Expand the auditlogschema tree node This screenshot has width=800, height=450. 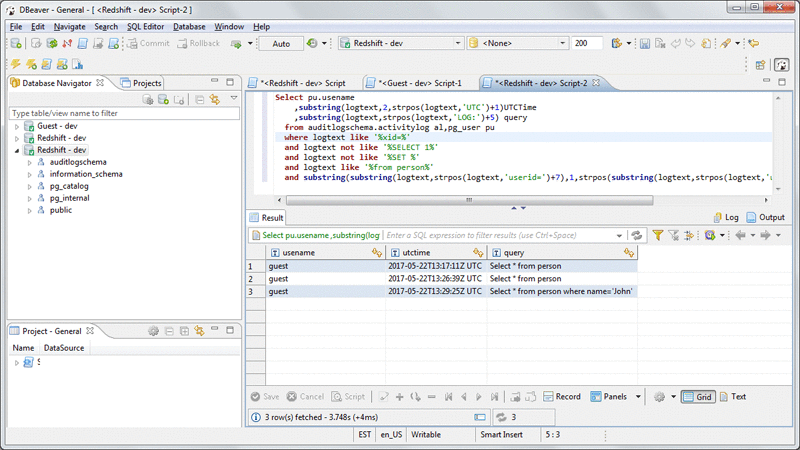[x=30, y=162]
